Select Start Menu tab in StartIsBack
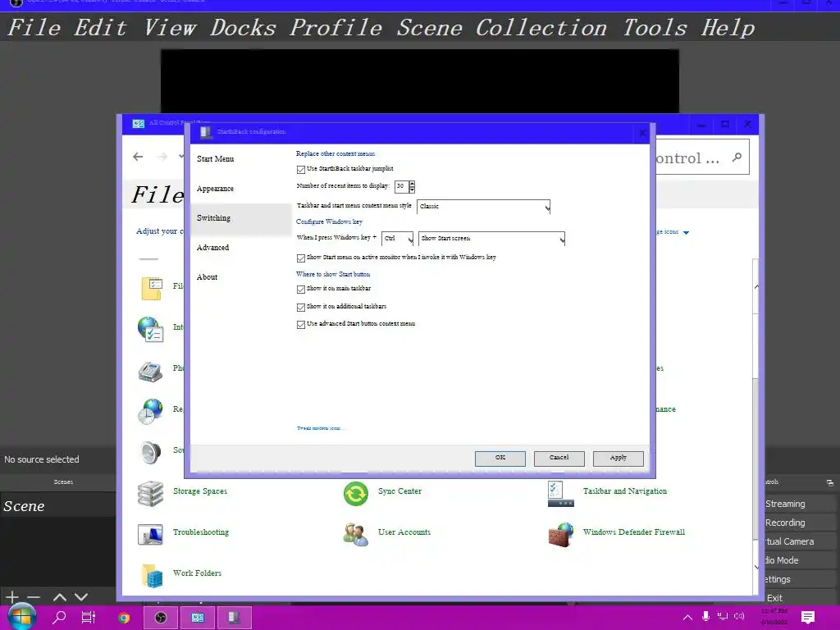 point(241,159)
